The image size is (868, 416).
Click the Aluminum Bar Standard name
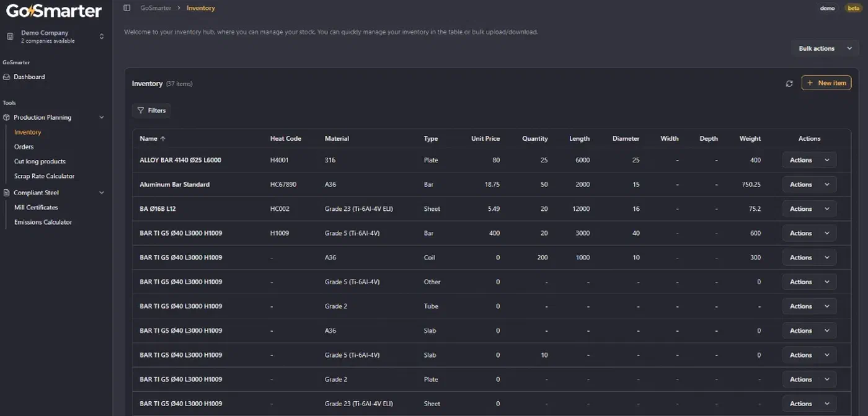click(174, 185)
